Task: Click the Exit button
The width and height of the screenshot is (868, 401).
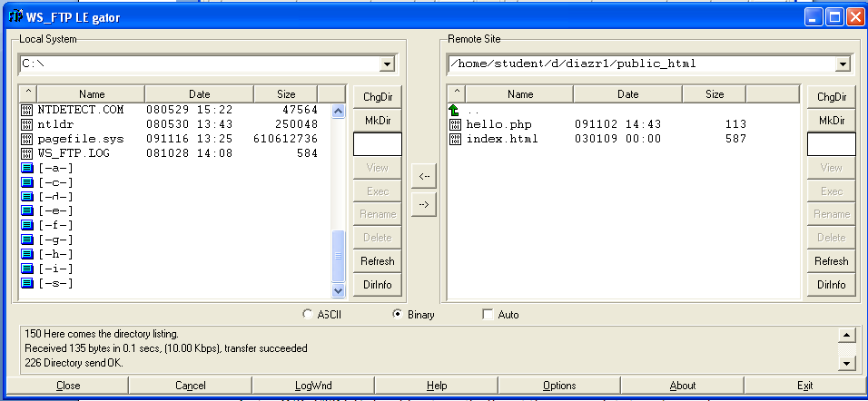Action: pos(804,386)
